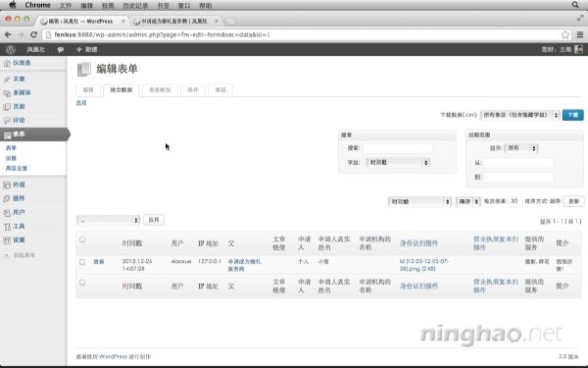Open the 书签 bookmarks menu
588x368 pixels.
pos(163,6)
